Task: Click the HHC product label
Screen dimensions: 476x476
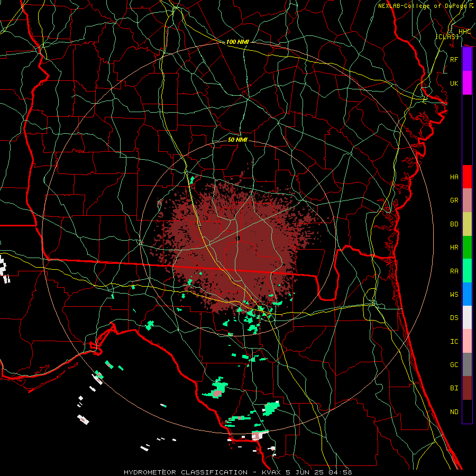Action: [x=464, y=32]
